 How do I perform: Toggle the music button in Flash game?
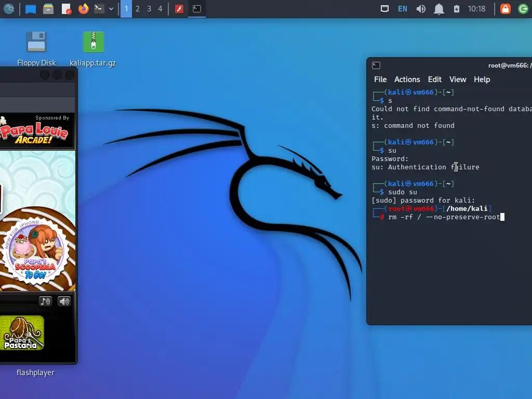(x=45, y=301)
